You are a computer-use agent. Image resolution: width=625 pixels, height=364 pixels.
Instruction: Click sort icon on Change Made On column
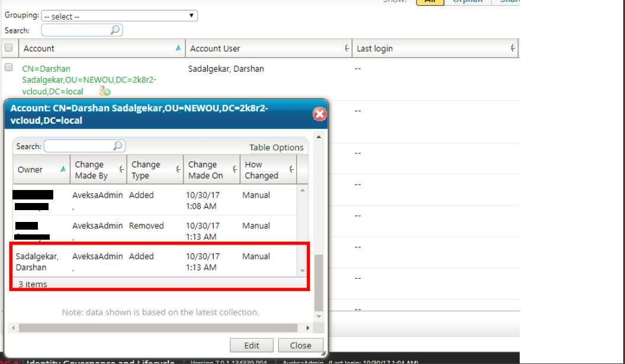pyautogui.click(x=234, y=170)
